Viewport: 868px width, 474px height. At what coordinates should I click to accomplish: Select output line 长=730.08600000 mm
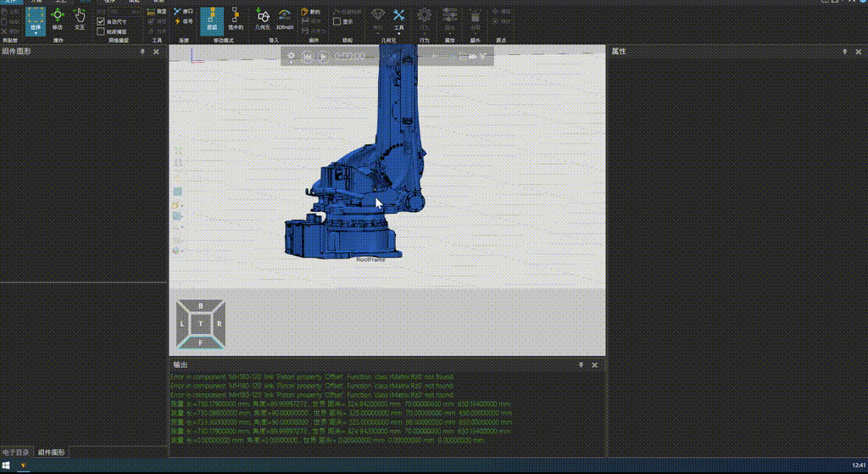point(341,413)
